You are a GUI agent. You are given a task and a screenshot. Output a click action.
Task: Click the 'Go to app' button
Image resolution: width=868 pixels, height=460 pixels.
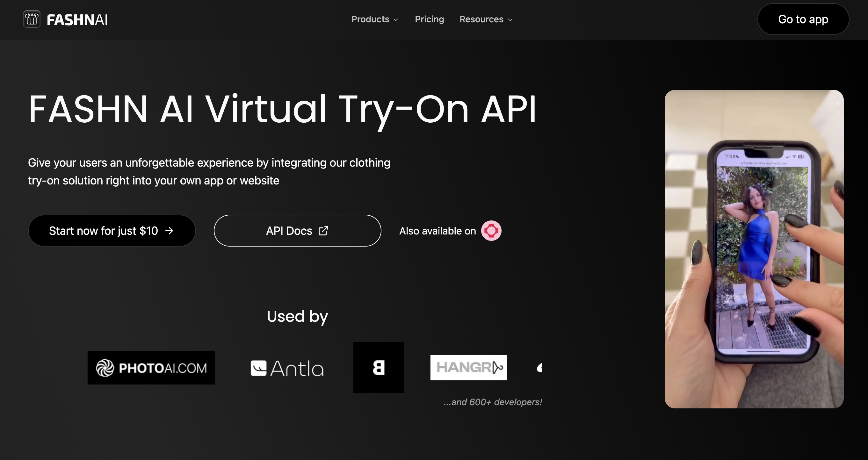(x=803, y=19)
